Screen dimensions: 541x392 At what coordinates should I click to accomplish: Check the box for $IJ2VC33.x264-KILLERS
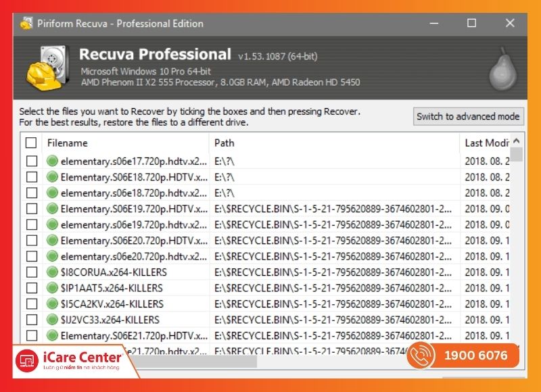31,320
